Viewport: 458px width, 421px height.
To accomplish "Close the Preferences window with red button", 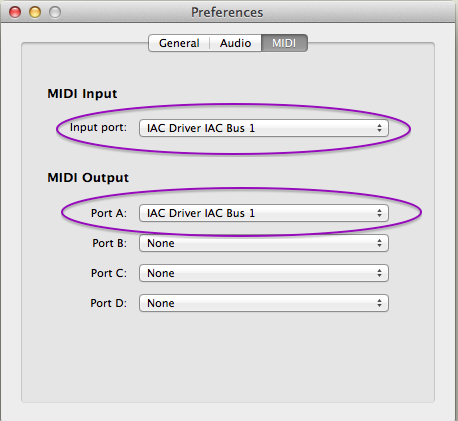I will coord(15,12).
